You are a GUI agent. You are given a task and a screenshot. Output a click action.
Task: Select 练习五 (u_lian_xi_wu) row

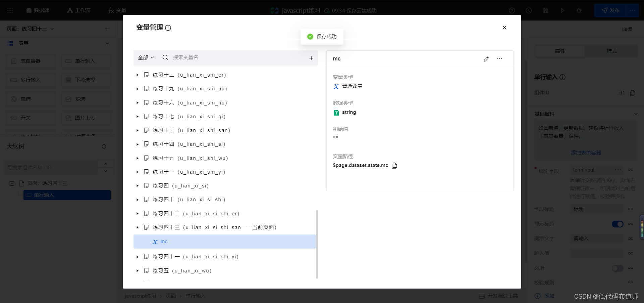click(224, 271)
